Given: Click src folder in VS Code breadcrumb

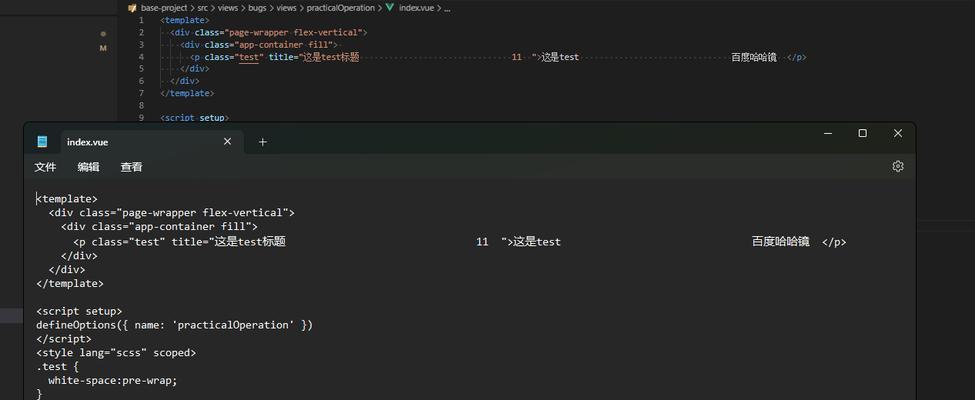Looking at the screenshot, I should pos(203,8).
